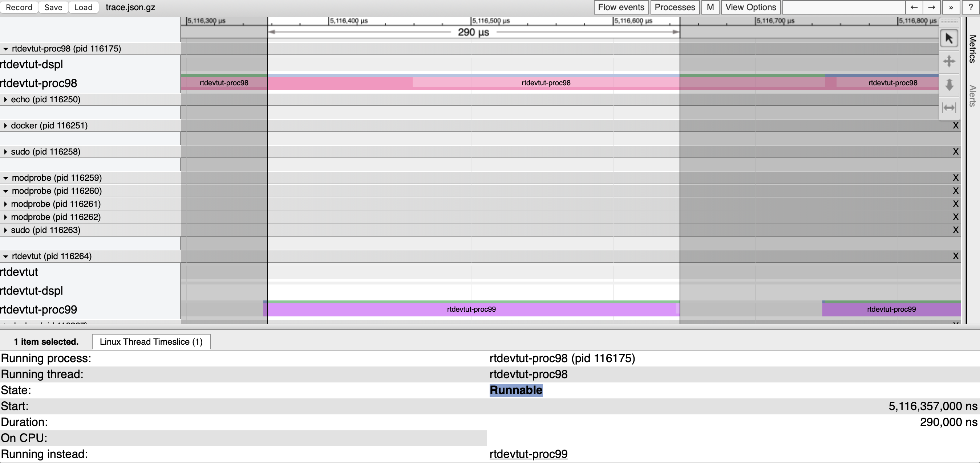Click the M button
Screen dimensions: 980x463
(x=710, y=7)
